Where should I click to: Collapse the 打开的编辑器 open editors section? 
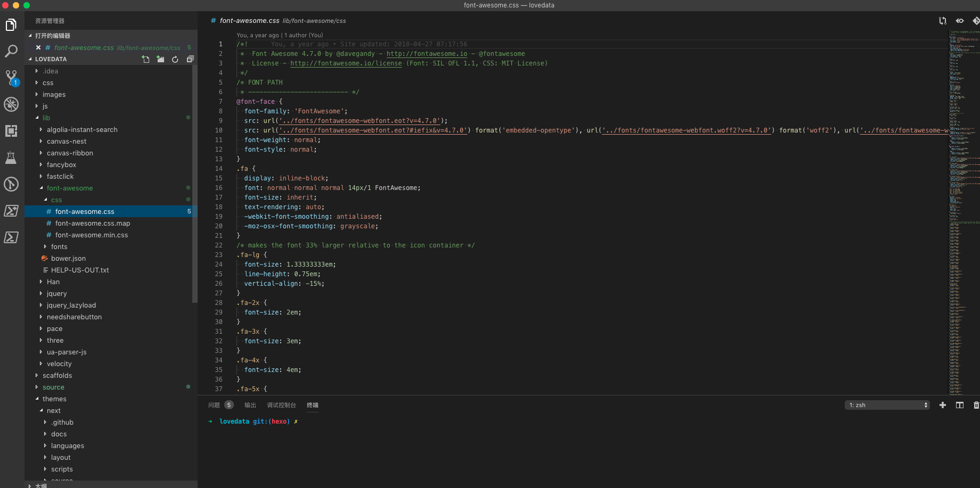111,36
